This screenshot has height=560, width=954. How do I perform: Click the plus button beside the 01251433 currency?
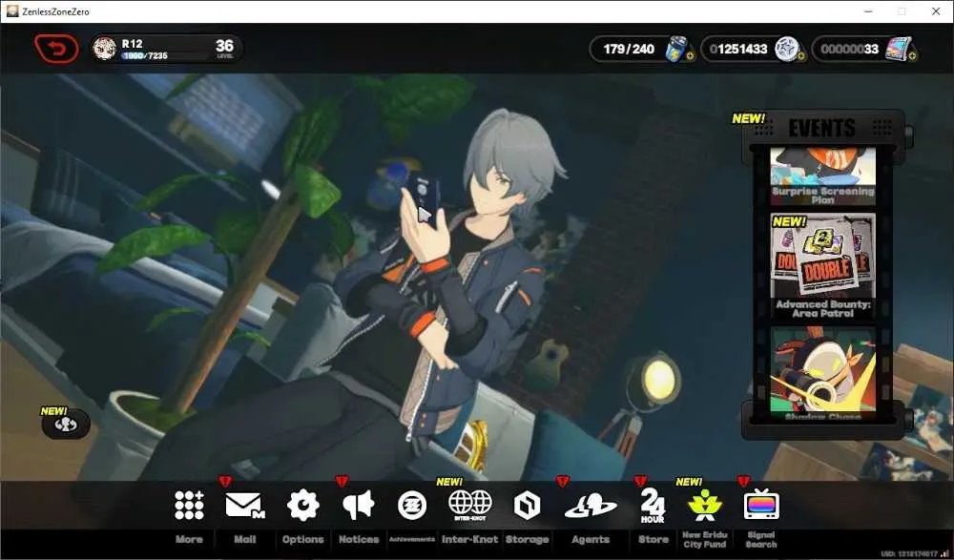pos(800,56)
